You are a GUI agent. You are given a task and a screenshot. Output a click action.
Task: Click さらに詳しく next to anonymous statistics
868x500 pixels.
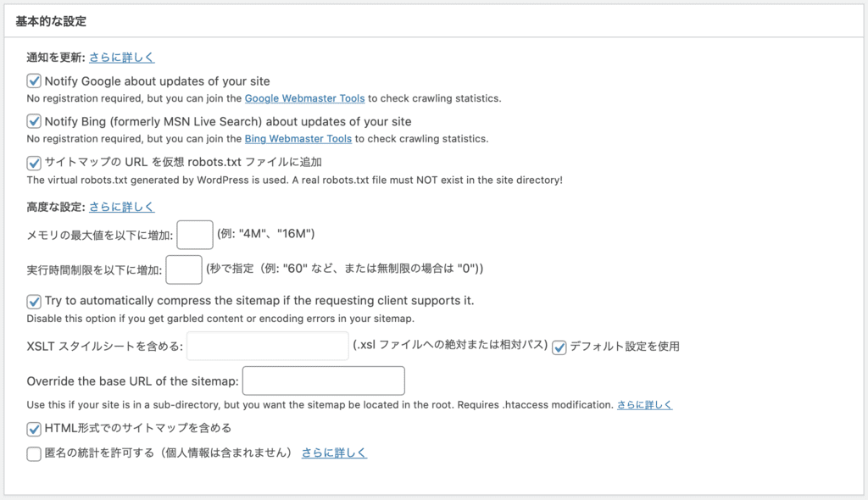pyautogui.click(x=334, y=453)
